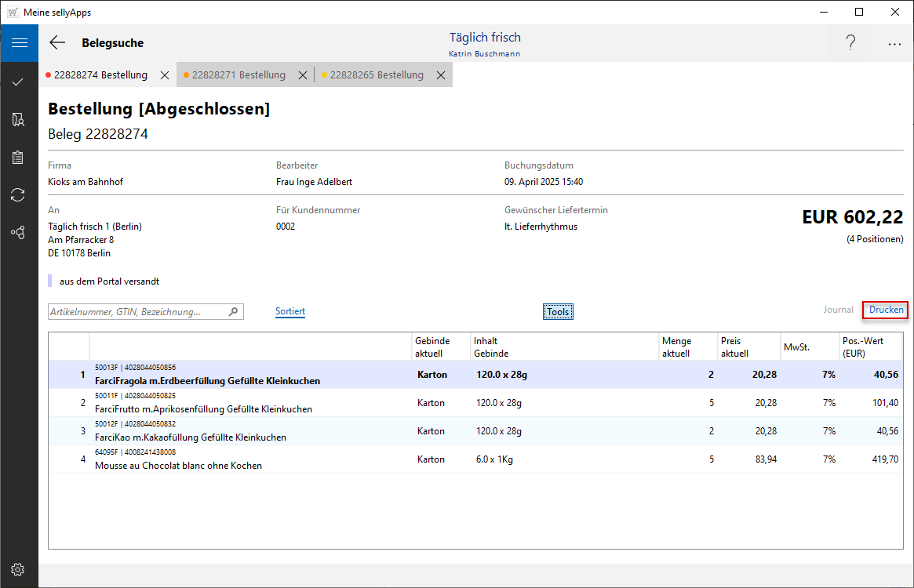The height and width of the screenshot is (588, 914).
Task: Click the Sortiert link
Action: tap(290, 311)
